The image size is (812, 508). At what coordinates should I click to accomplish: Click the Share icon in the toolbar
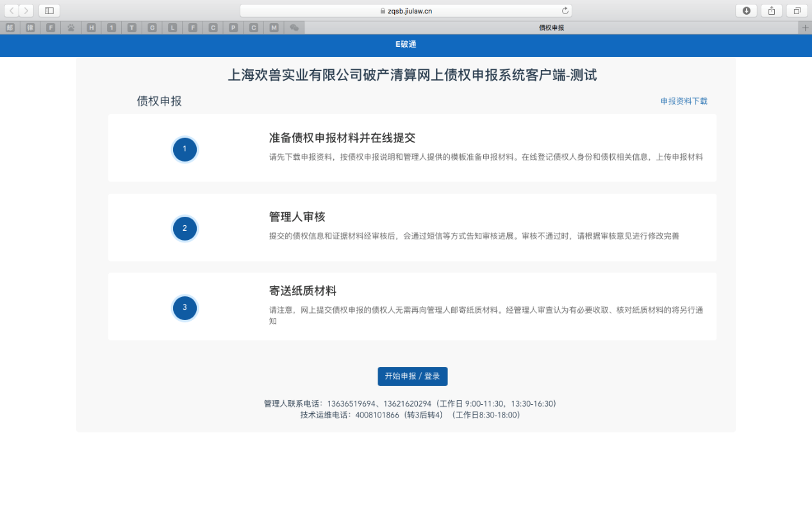pos(772,10)
